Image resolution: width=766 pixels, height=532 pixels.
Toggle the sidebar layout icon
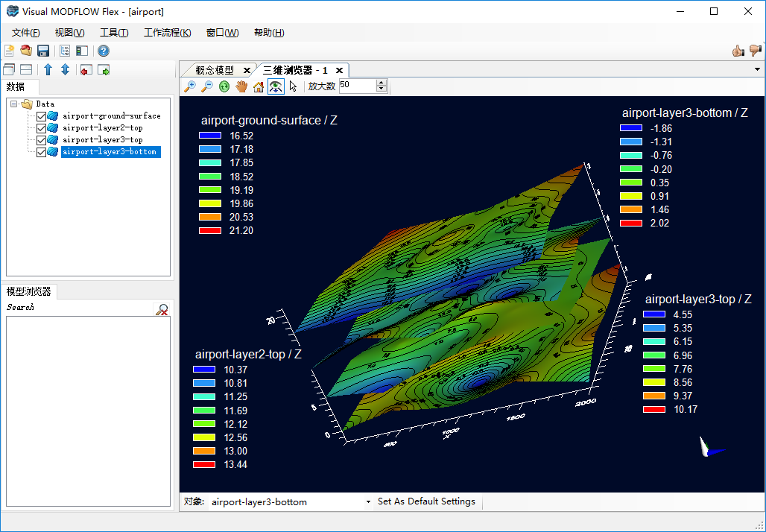click(82, 51)
